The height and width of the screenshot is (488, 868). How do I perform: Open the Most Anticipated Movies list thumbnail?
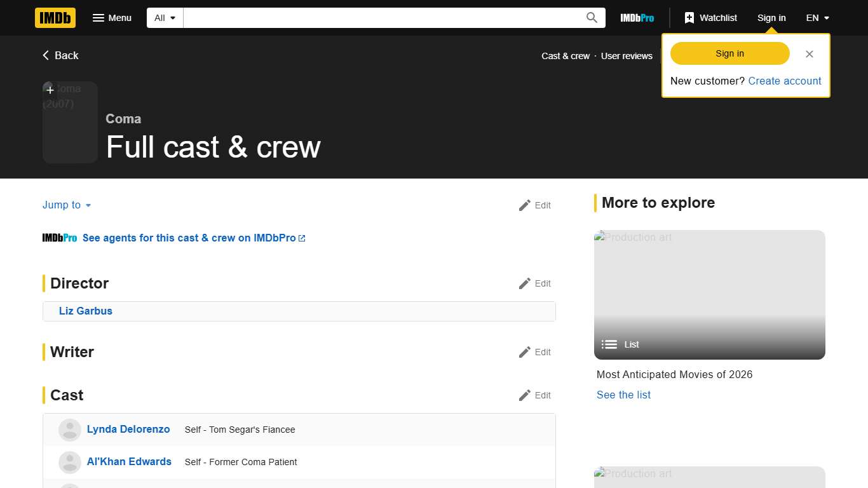point(709,294)
